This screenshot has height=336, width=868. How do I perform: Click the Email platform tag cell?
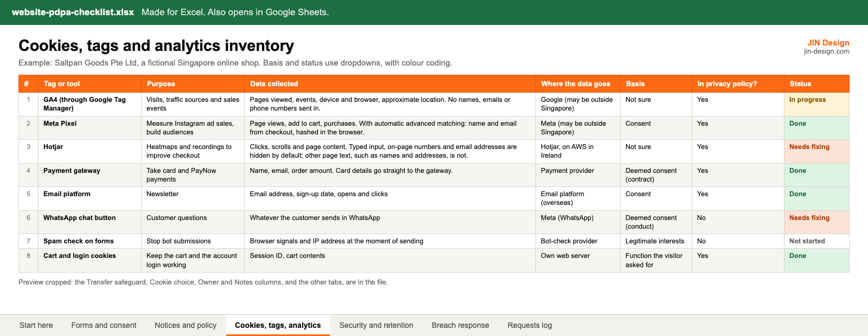(x=90, y=198)
